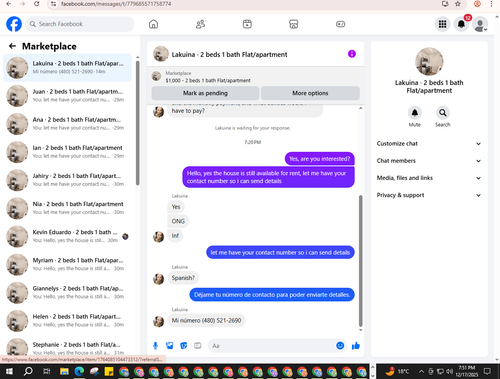Choose a sticker from composer
This screenshot has width=500, height=379.
tap(184, 346)
